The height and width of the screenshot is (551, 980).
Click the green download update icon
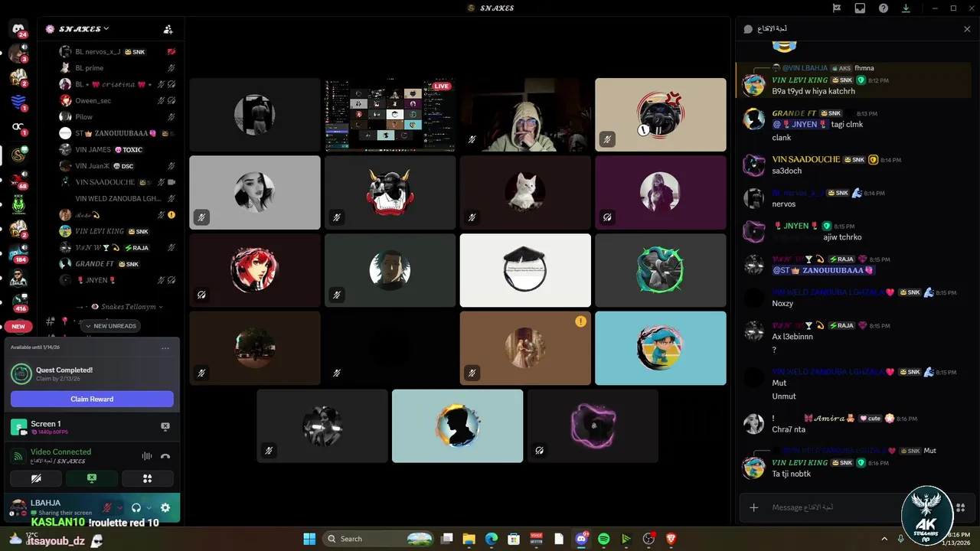tap(906, 8)
